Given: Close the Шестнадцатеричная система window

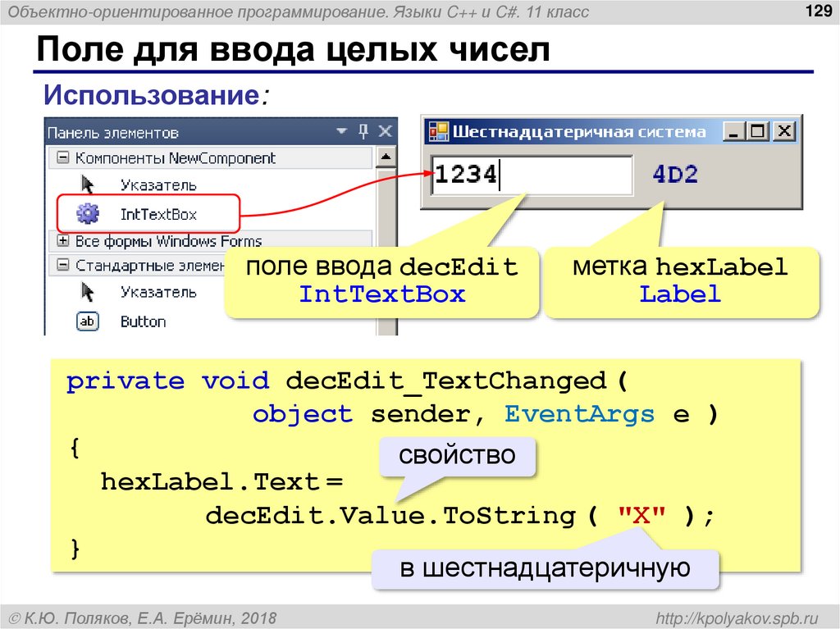Looking at the screenshot, I should (784, 131).
